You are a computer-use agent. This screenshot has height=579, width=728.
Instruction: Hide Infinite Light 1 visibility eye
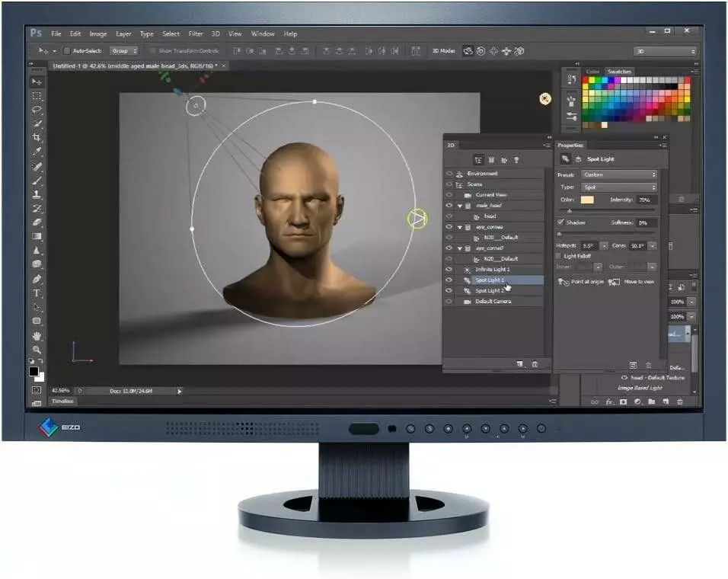click(x=449, y=270)
